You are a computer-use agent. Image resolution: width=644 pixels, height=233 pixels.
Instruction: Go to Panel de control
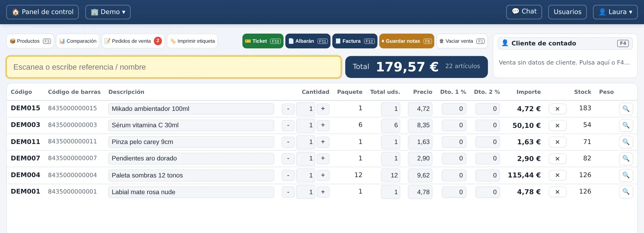tap(43, 12)
